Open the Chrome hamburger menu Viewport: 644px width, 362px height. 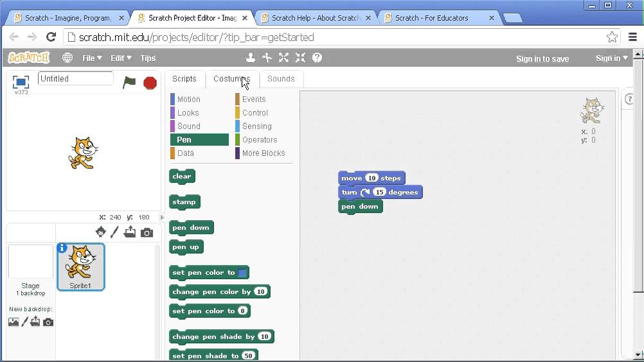[x=632, y=37]
